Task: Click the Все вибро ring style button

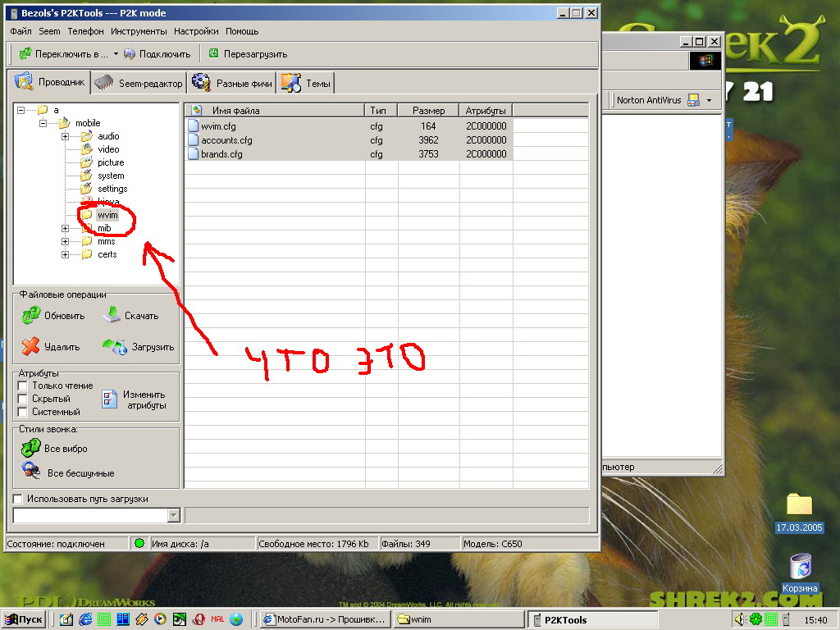Action: 54,448
